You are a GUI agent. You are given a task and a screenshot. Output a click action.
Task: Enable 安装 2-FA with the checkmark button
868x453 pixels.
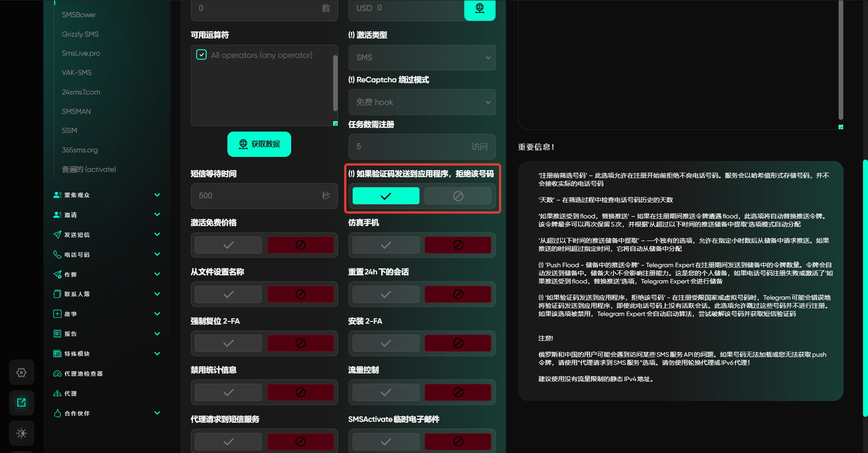[386, 343]
